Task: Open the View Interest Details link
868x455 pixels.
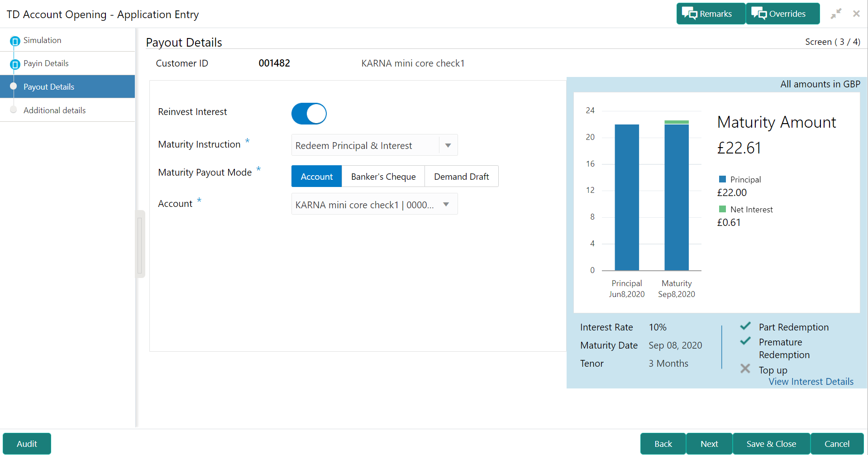Action: pos(811,382)
